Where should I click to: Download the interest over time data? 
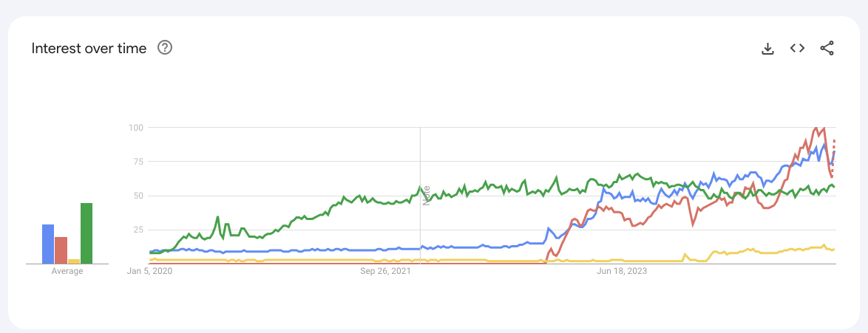click(767, 49)
